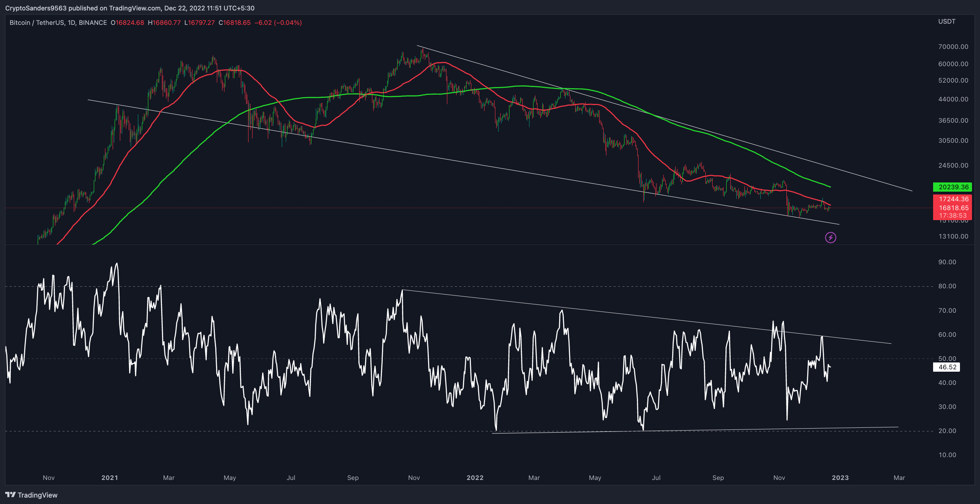The width and height of the screenshot is (980, 504).
Task: Click the 30500.00 price axis label
Action: 953,141
